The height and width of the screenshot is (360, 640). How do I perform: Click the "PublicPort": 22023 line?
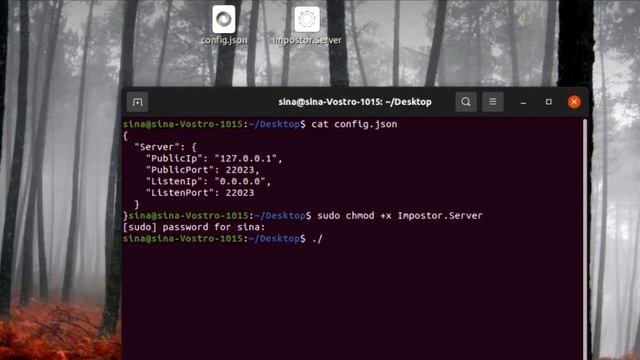point(202,170)
